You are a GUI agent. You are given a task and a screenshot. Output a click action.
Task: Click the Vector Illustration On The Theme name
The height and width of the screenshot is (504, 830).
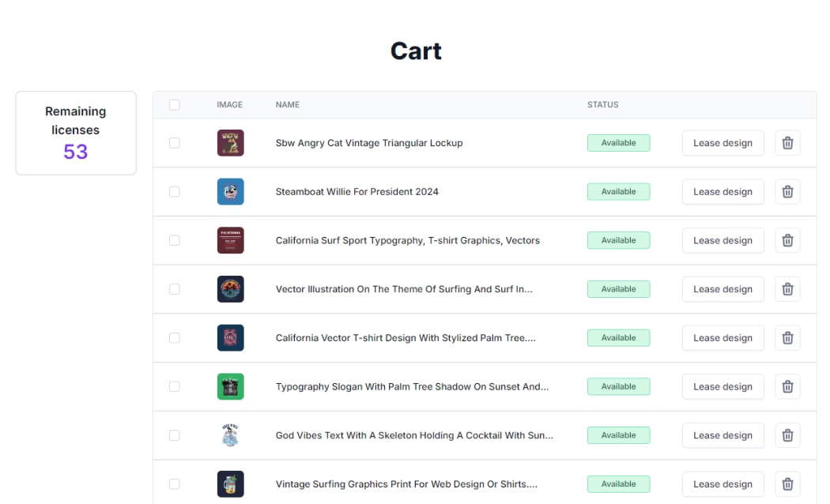[x=403, y=289]
